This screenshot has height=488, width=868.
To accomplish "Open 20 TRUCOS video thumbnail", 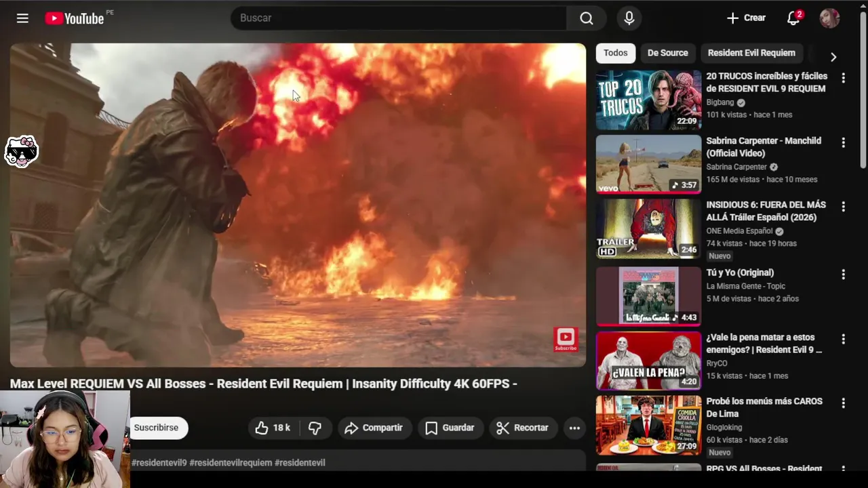I will coord(648,100).
